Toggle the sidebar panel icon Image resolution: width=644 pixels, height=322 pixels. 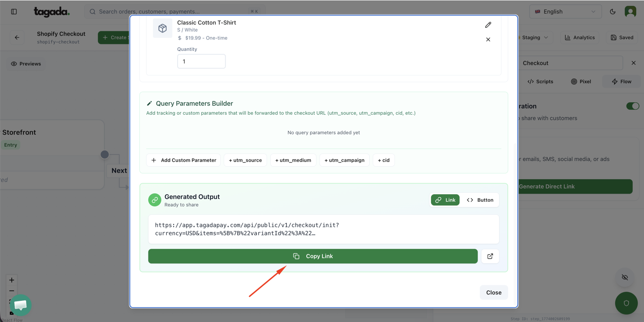coord(14,12)
